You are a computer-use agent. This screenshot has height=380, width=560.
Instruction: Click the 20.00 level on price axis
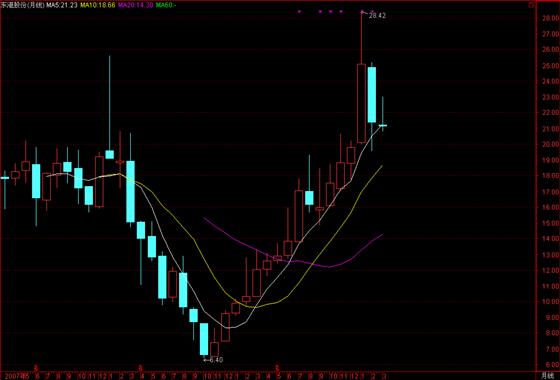[550, 144]
